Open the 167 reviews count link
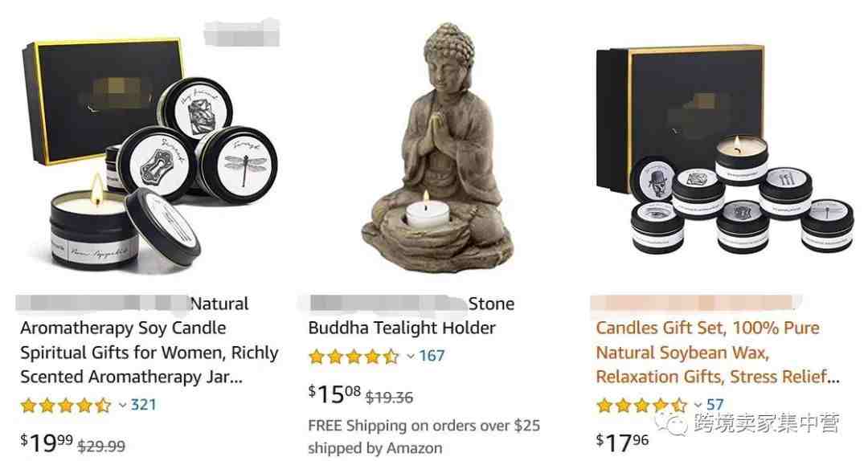The height and width of the screenshot is (461, 868). [432, 356]
